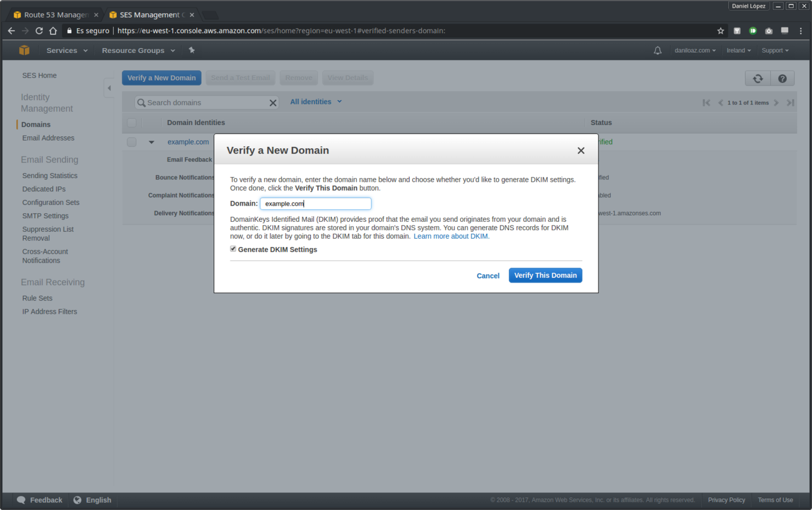Collapse the sidebar with the arrow handle
812x510 pixels.
tap(109, 89)
